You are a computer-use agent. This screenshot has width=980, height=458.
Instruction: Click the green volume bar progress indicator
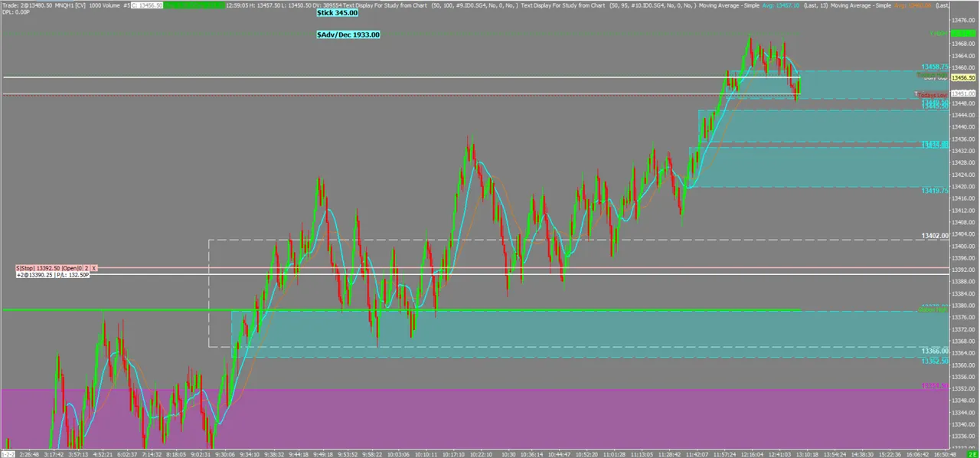pyautogui.click(x=194, y=5)
